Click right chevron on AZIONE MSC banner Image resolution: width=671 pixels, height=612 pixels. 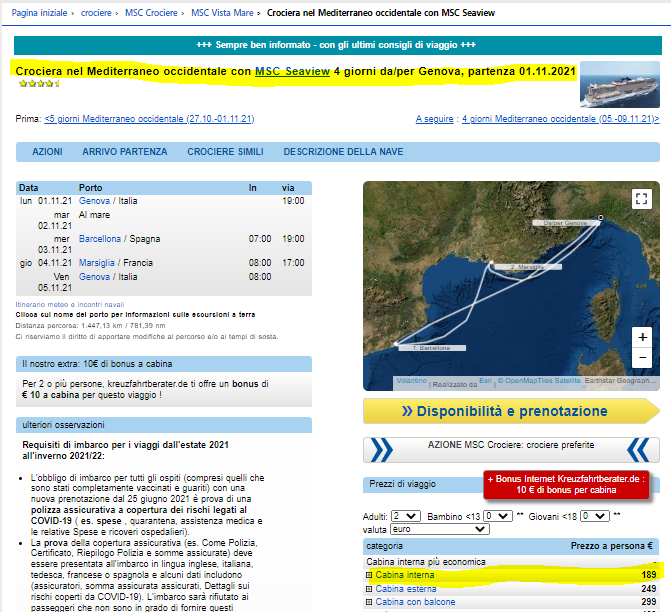pyautogui.click(x=638, y=450)
